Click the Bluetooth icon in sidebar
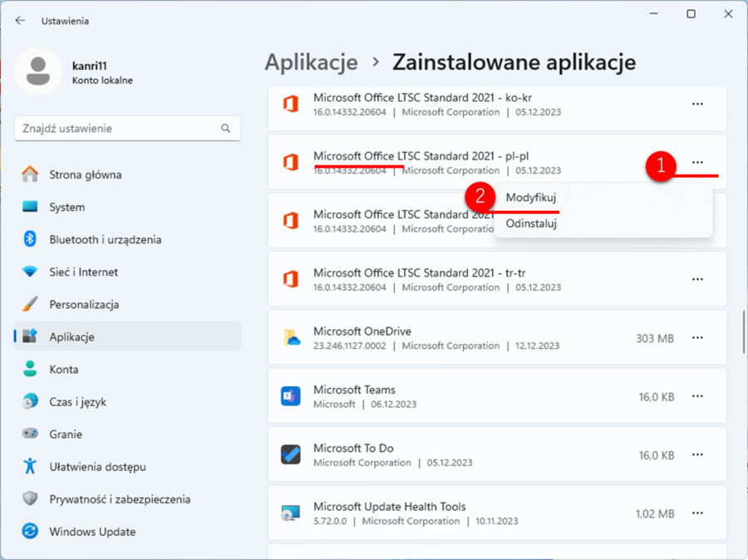748x560 pixels. click(x=30, y=239)
